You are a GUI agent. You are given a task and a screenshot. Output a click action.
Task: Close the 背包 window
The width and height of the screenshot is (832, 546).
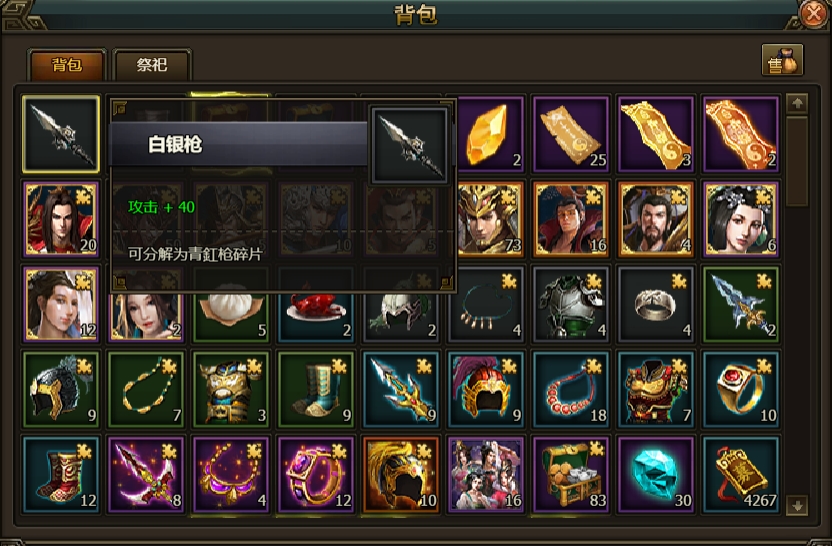(812, 14)
